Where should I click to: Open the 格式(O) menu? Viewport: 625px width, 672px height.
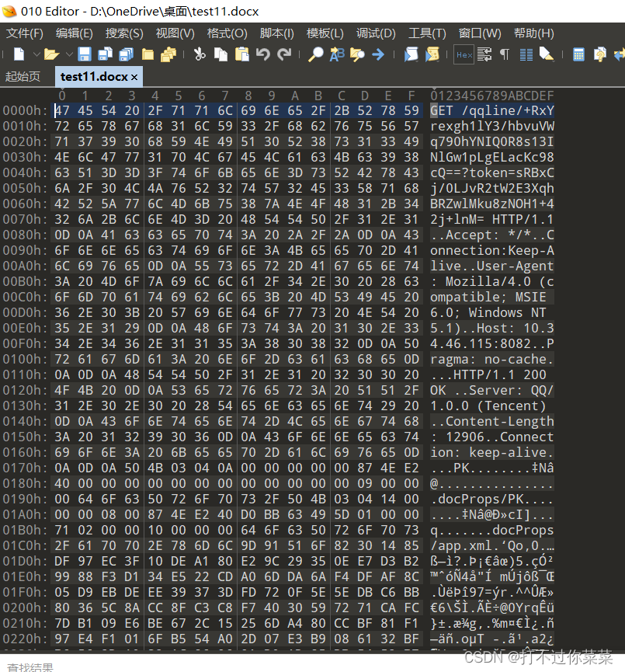[x=227, y=33]
